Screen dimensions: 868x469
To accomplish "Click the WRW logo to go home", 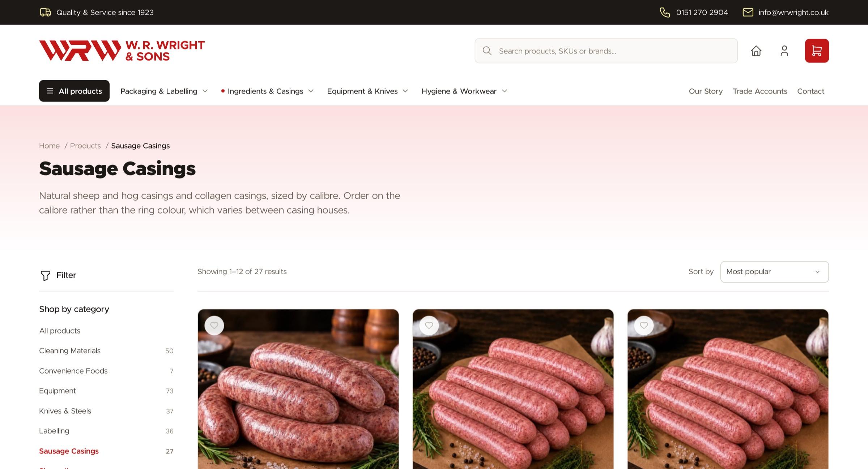I will (x=122, y=51).
